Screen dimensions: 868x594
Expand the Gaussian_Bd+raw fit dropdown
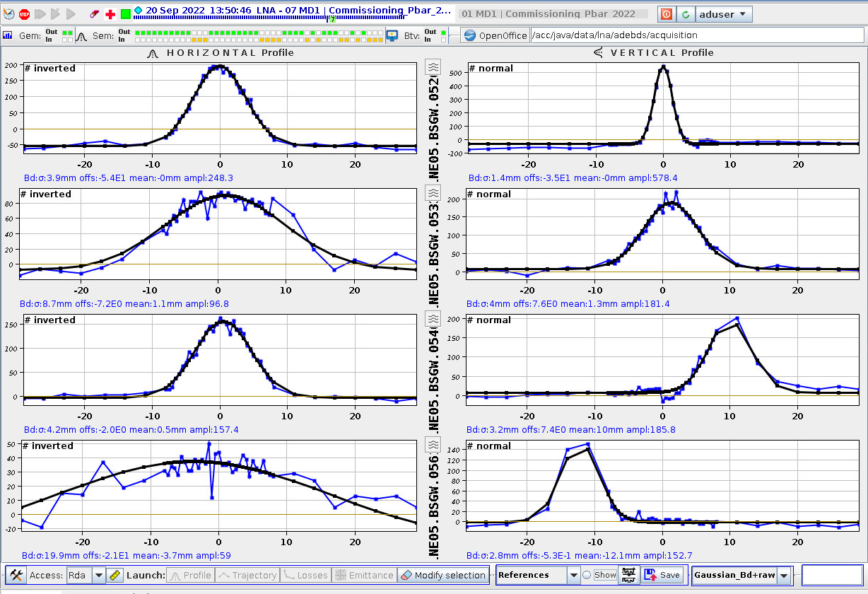point(783,575)
